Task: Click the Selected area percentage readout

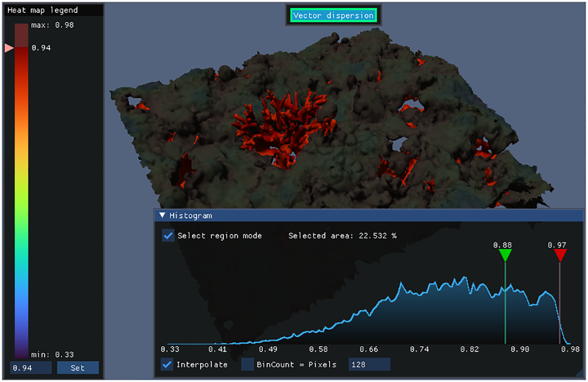Action: (342, 236)
